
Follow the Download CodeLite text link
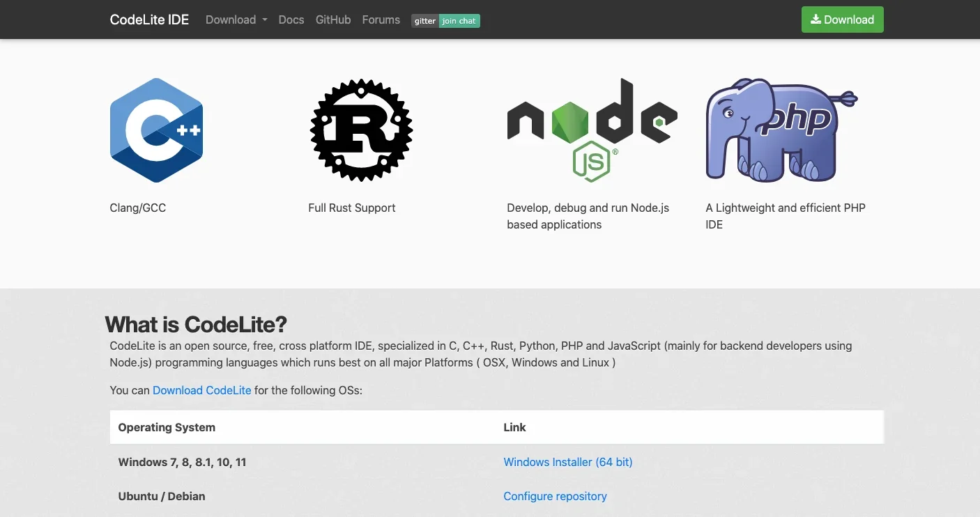(x=201, y=390)
